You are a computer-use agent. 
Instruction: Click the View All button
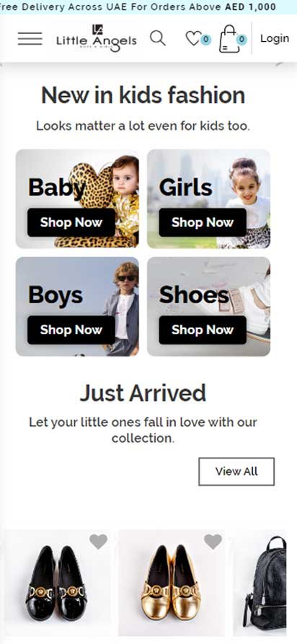coord(236,471)
